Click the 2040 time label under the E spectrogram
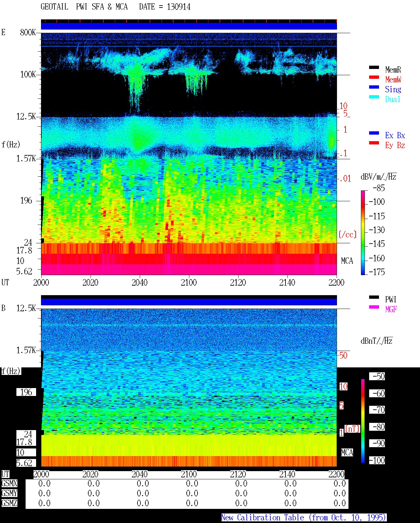Image resolution: width=420 pixels, height=523 pixels. (139, 283)
